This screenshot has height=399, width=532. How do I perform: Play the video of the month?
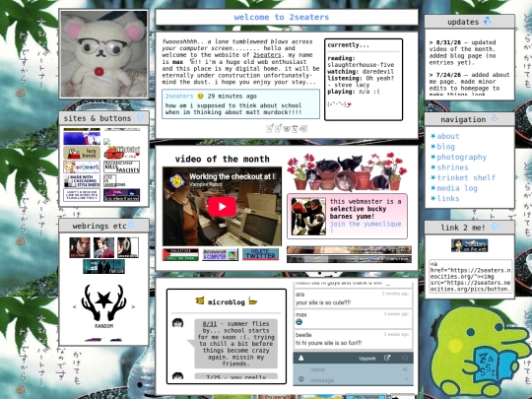click(222, 206)
